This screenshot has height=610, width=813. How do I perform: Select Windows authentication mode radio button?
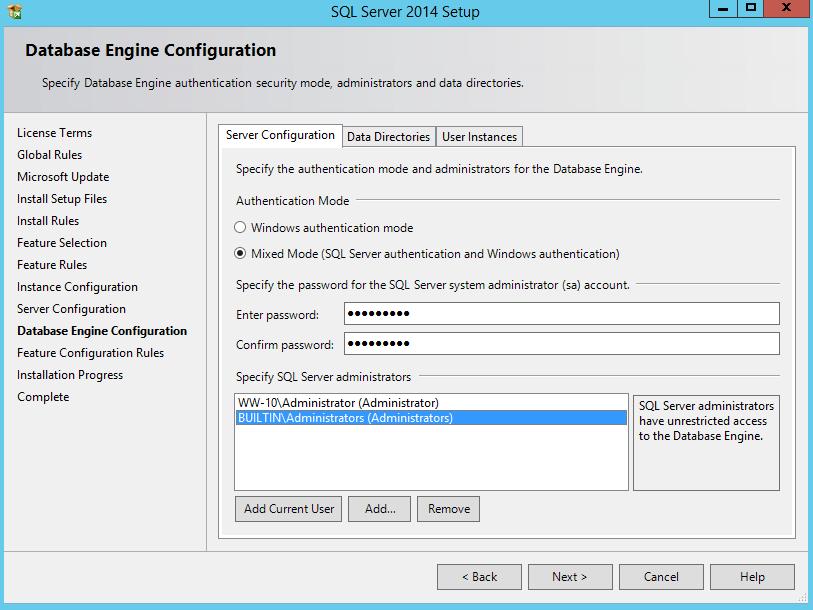[240, 227]
